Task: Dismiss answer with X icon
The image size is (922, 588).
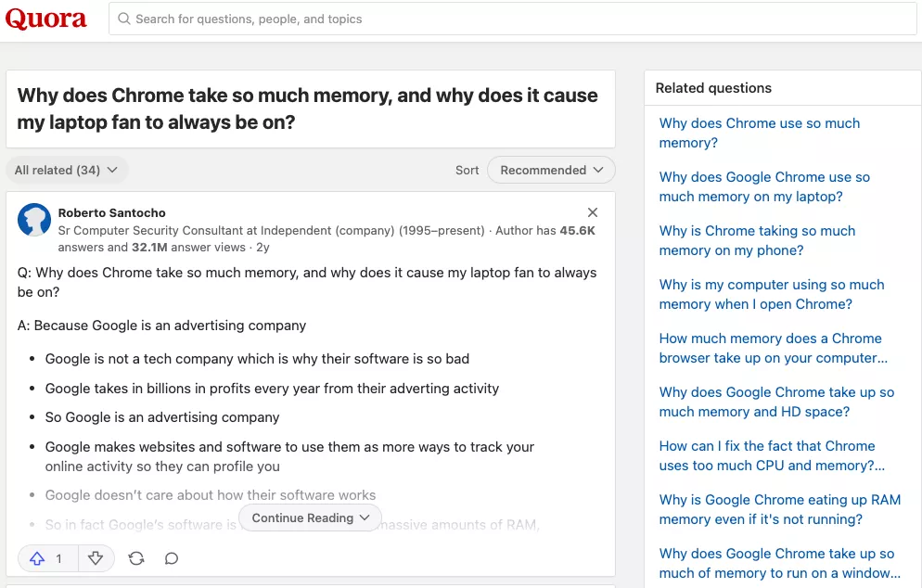Action: point(593,213)
